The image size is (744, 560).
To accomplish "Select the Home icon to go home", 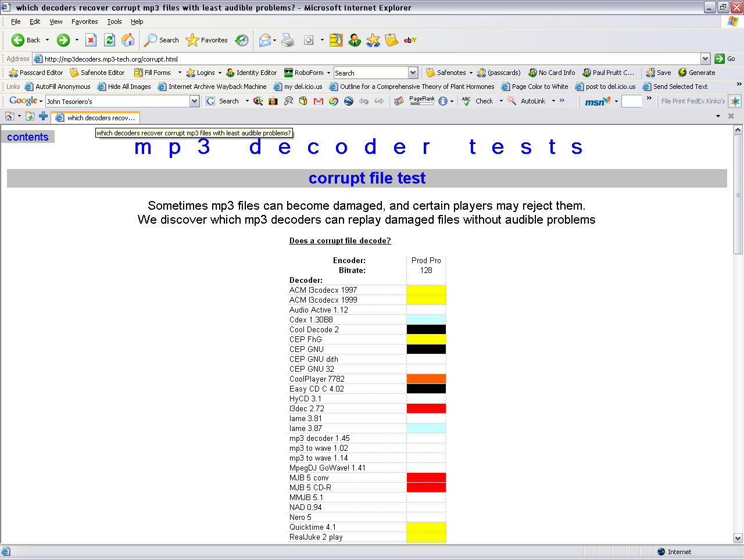I will coord(128,40).
